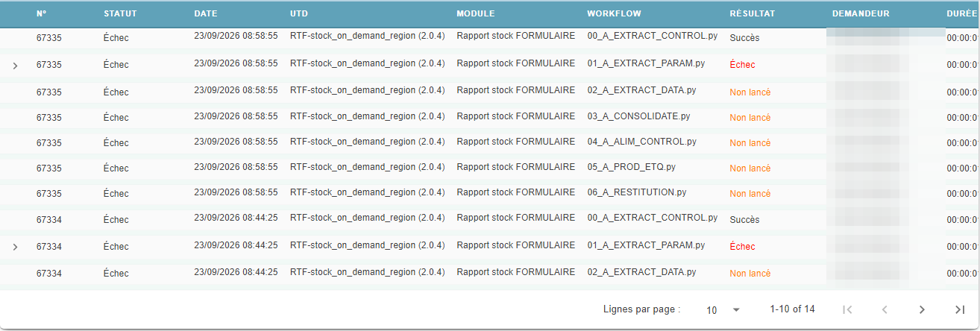Viewport: 980px width, 331px height.
Task: Sort by the RÉSULTAT column header
Action: point(752,13)
